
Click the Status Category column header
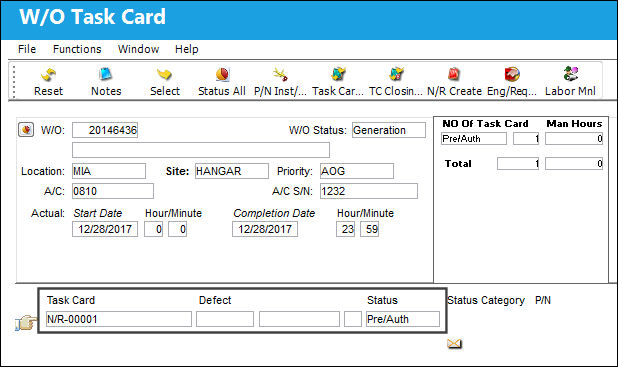[x=486, y=300]
